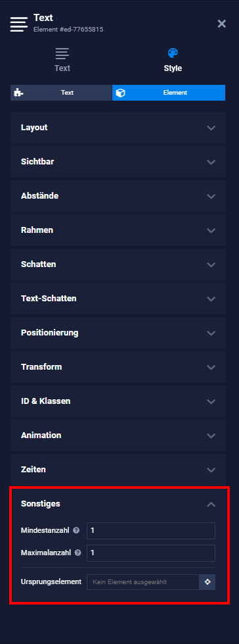Expand the Abstände section
The height and width of the screenshot is (644, 239).
pyautogui.click(x=118, y=196)
